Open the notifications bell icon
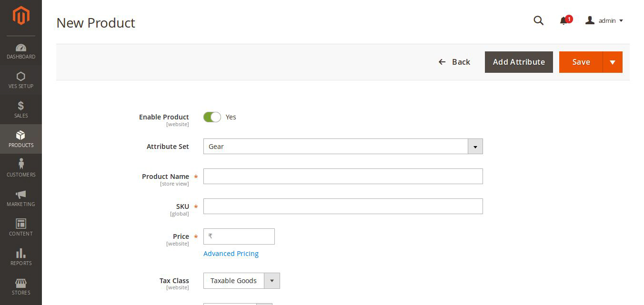Viewport: 644px width, 305px height. [564, 20]
